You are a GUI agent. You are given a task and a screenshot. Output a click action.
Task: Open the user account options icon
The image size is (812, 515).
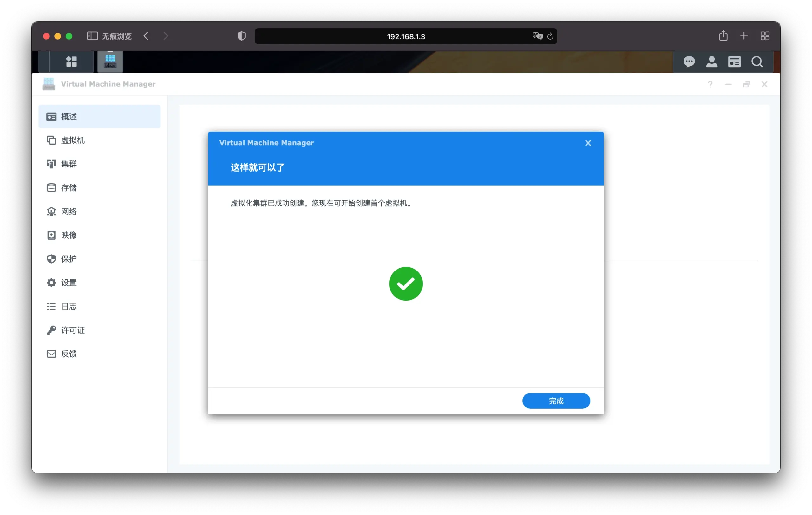[x=711, y=62]
